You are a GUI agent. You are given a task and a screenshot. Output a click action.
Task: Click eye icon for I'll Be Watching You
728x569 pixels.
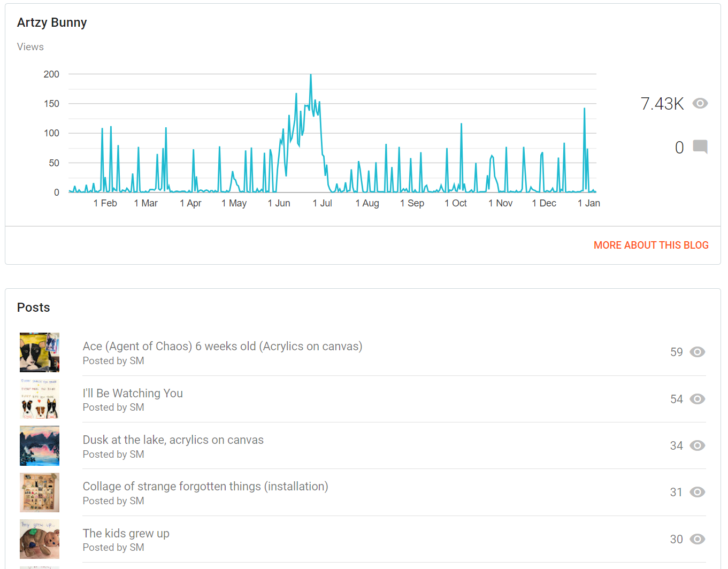pos(697,399)
